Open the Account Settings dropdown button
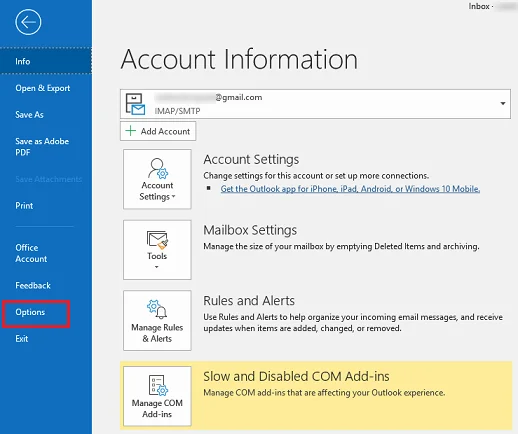This screenshot has width=518, height=434. pos(157,179)
